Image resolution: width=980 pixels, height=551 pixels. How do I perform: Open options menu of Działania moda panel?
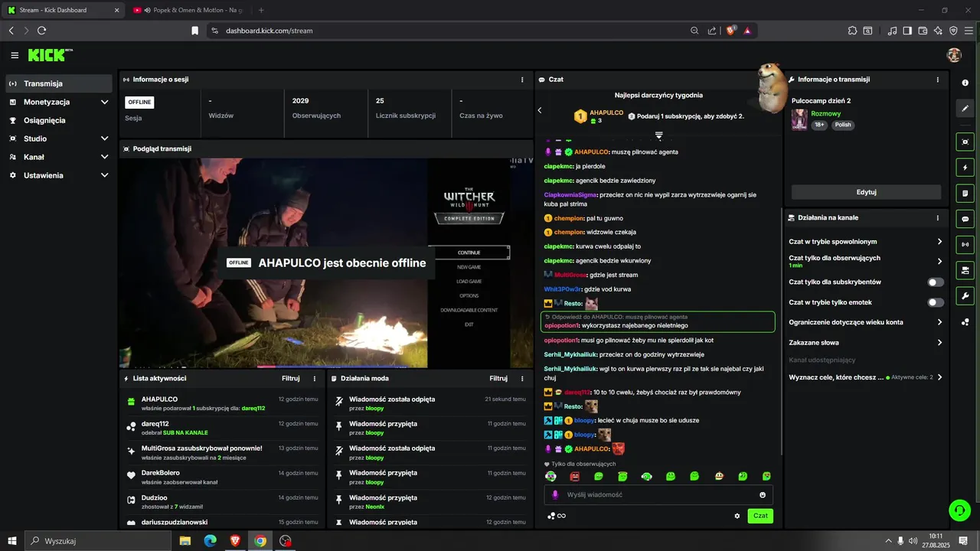coord(522,378)
